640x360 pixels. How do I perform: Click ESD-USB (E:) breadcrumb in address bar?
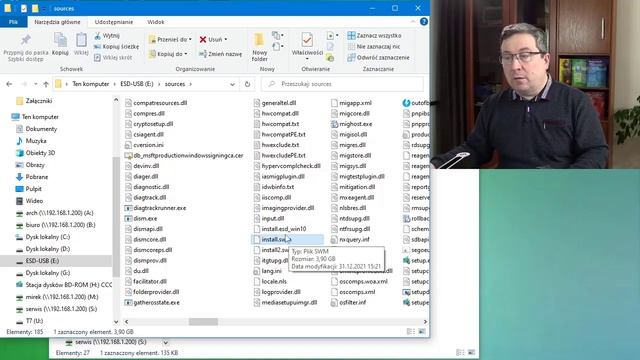click(x=137, y=84)
